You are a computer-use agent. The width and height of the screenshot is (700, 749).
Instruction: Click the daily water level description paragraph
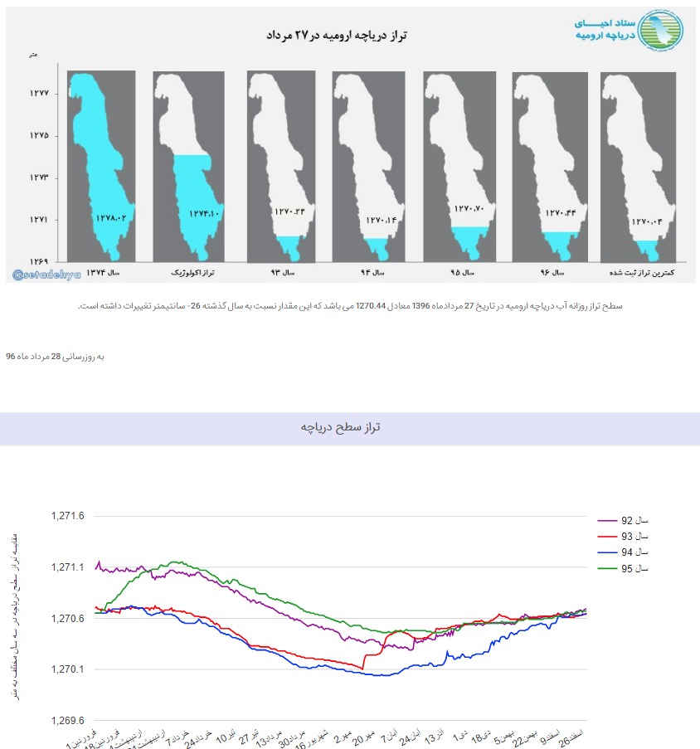tap(350, 306)
